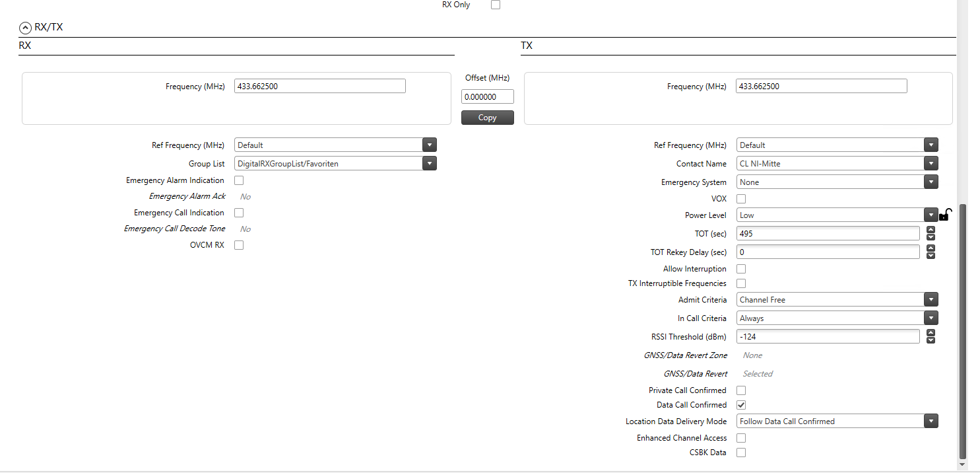The image size is (980, 473).
Task: Expand the Contact Name dropdown
Action: point(931,163)
